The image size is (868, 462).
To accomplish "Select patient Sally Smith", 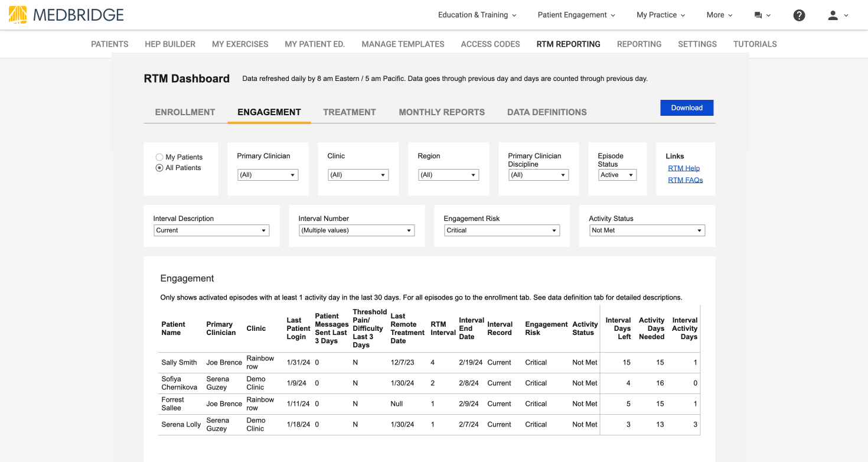I will pos(179,363).
